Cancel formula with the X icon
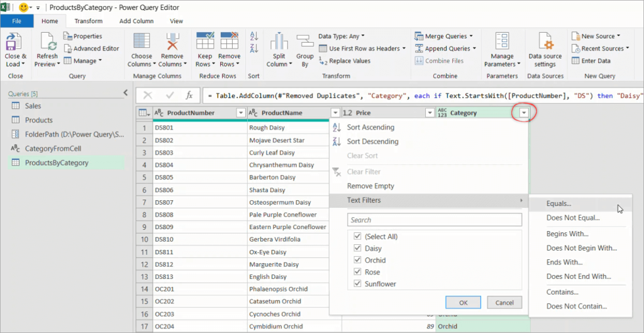This screenshot has width=644, height=333. point(148,96)
